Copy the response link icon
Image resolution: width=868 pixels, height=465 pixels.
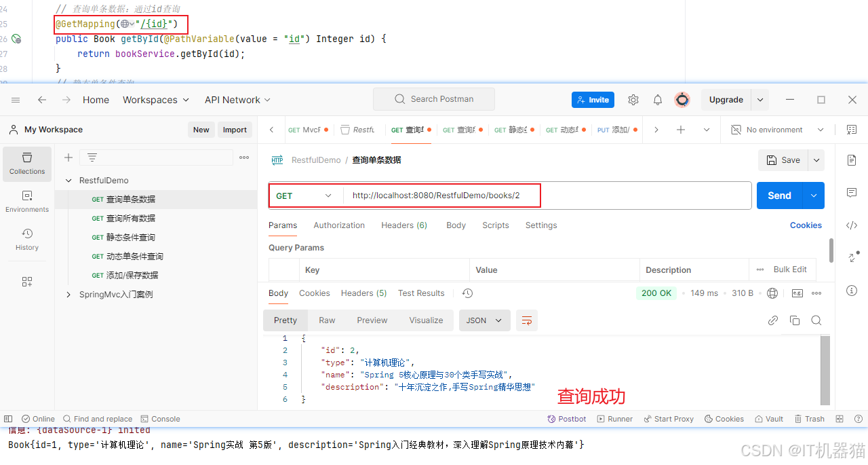pos(773,320)
